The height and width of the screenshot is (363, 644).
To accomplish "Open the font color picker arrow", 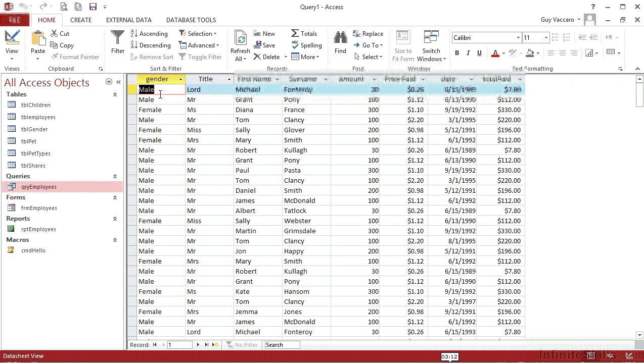I will [x=503, y=53].
